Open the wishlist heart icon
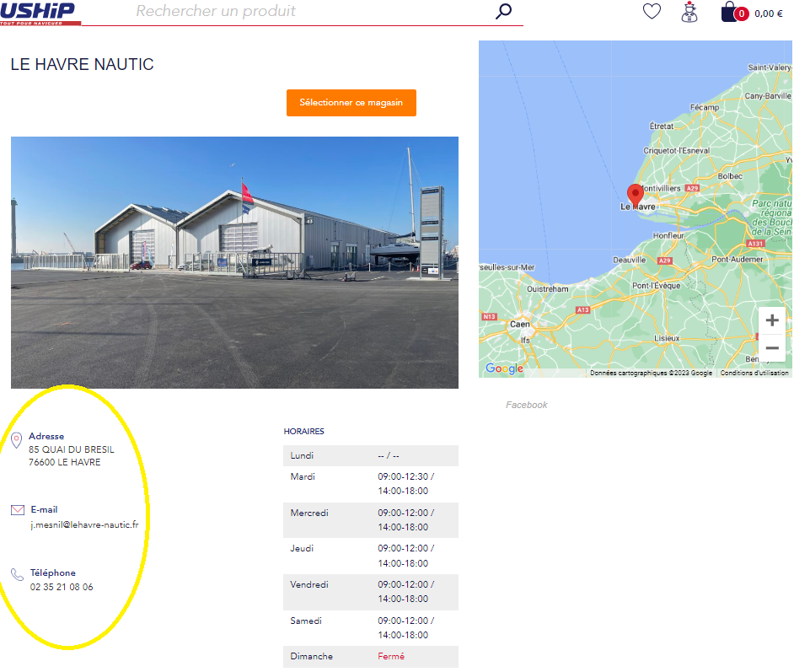794x672 pixels. click(x=652, y=12)
